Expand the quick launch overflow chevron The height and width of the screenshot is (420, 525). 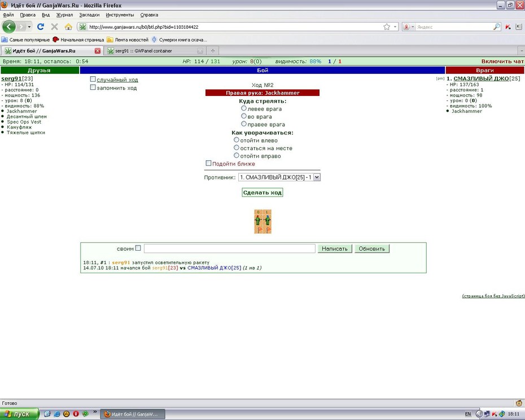click(95, 412)
